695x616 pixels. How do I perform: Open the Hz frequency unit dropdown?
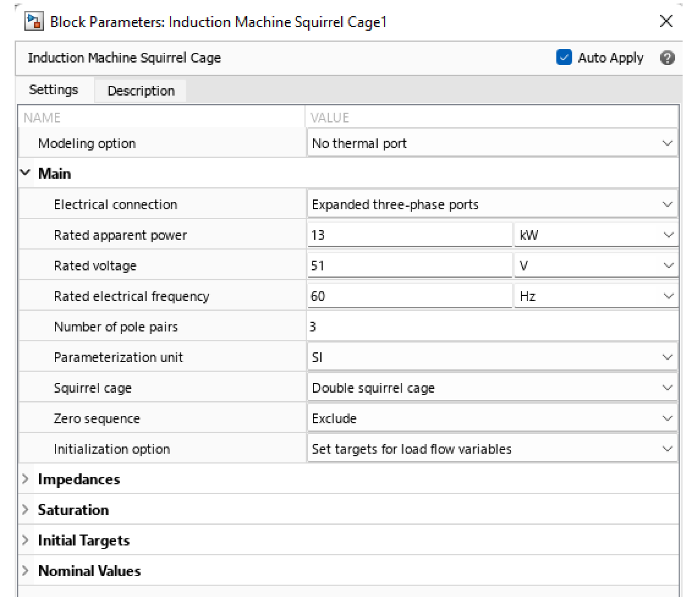coord(596,296)
